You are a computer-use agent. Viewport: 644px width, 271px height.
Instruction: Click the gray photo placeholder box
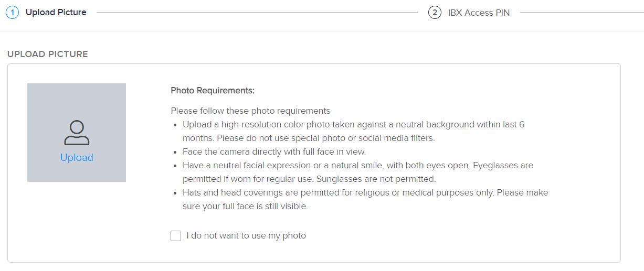pyautogui.click(x=77, y=133)
